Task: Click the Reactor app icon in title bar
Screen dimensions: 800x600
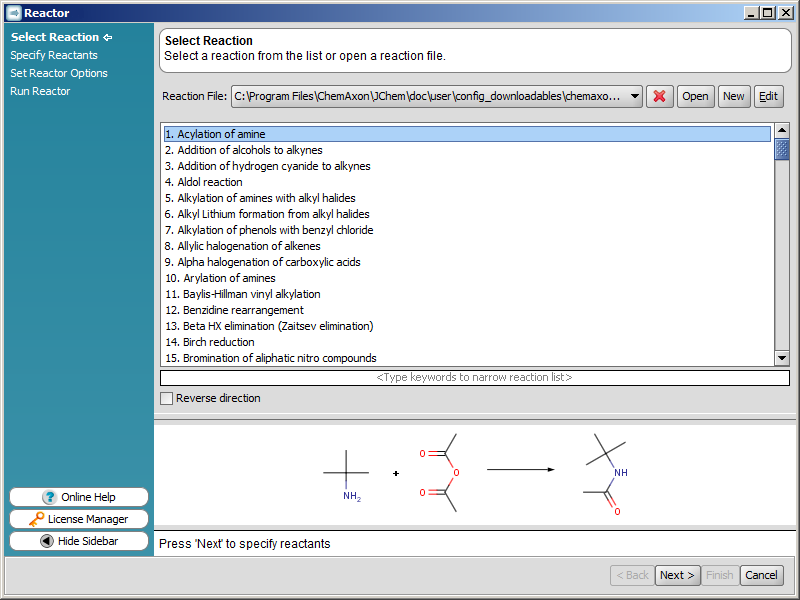Action: 13,12
